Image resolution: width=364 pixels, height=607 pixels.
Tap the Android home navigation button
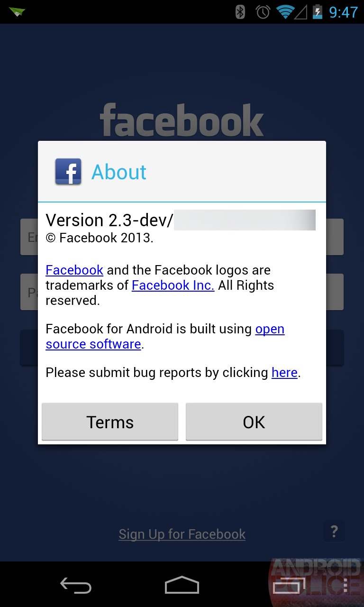click(x=182, y=585)
